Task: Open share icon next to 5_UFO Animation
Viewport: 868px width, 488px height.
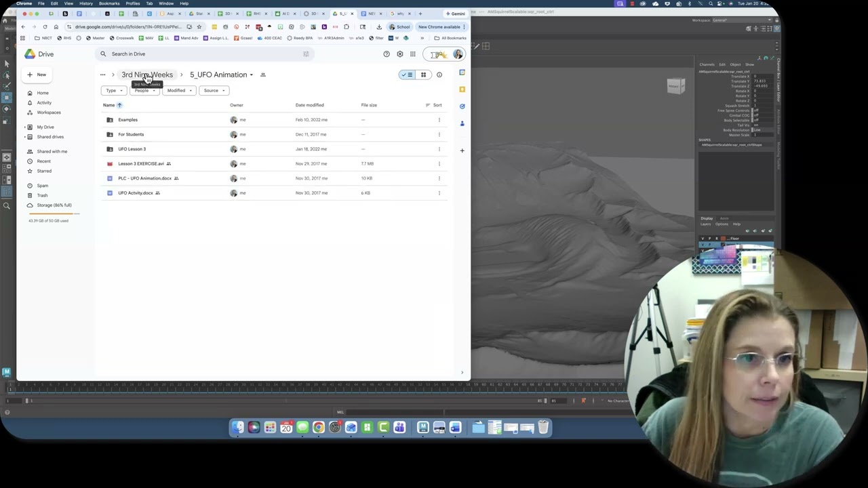Action: point(263,75)
